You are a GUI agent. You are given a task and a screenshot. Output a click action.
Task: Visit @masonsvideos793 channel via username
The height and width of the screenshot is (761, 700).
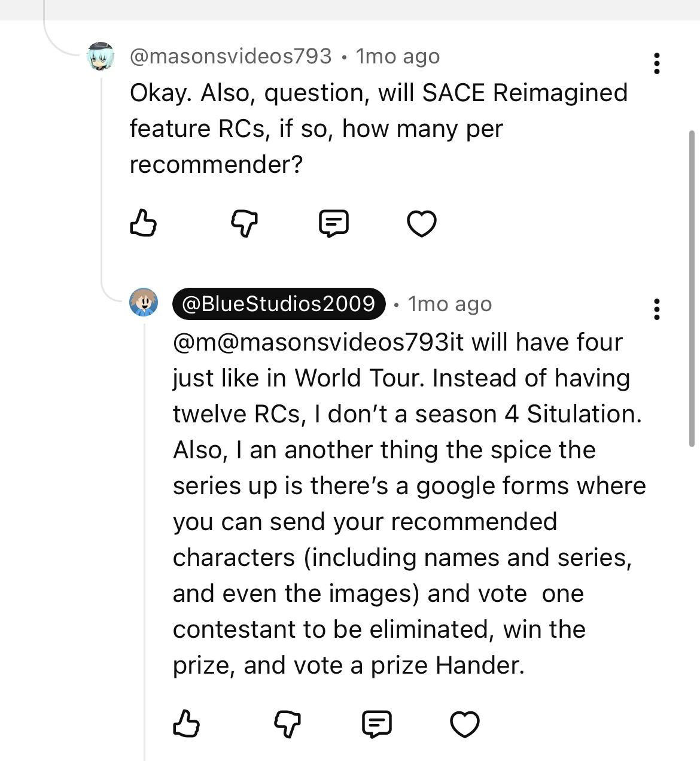[x=231, y=56]
